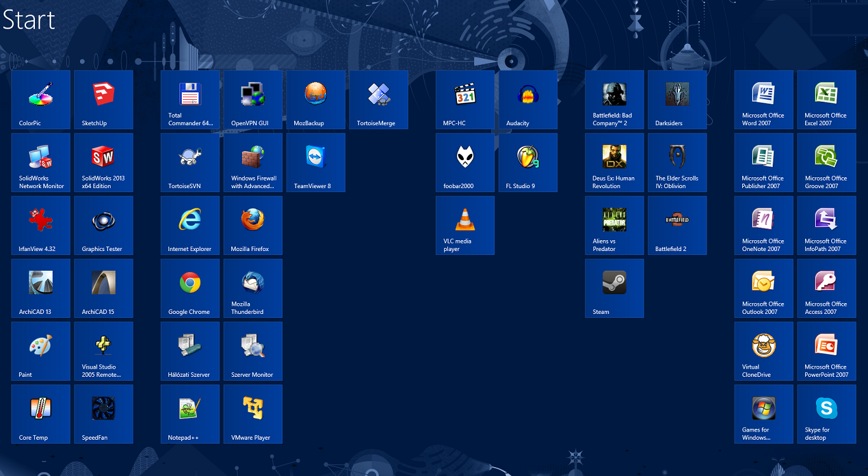Image resolution: width=868 pixels, height=476 pixels.
Task: Launch VLC media player
Action: pyautogui.click(x=465, y=226)
